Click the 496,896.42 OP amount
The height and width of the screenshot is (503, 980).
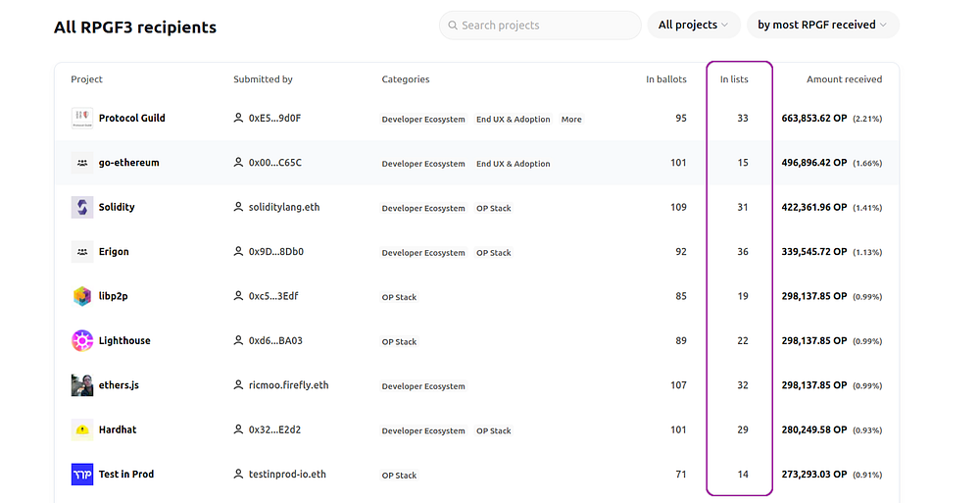click(x=814, y=163)
